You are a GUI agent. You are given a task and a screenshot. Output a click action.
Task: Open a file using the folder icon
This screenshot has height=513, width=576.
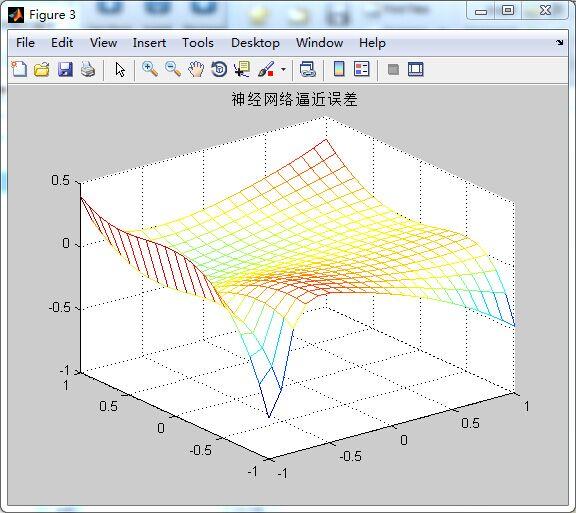click(x=42, y=69)
